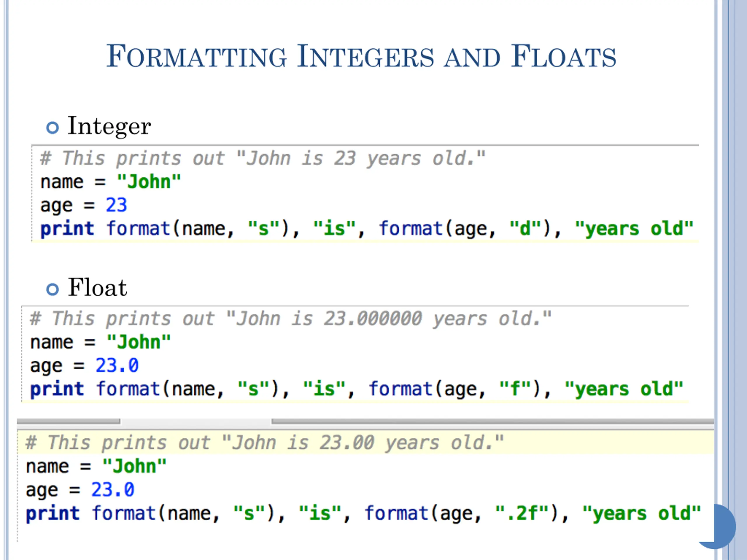Click the "Float" bullet heading
Viewport: 747px width, 560px height.
coord(97,288)
